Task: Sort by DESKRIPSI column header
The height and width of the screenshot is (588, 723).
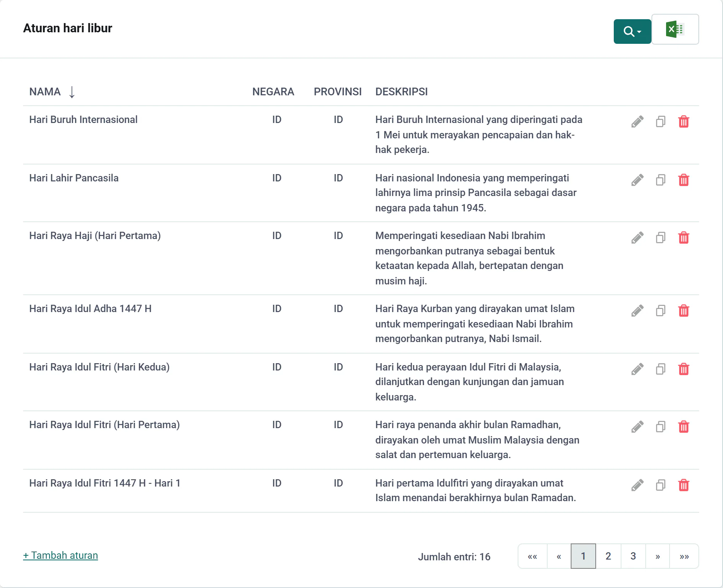Action: tap(401, 92)
